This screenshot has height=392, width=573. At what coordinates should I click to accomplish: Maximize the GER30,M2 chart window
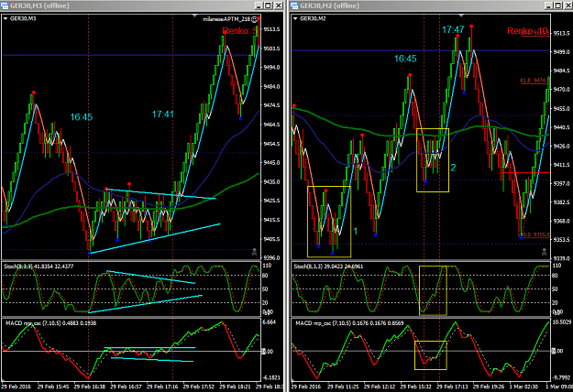[558, 5]
